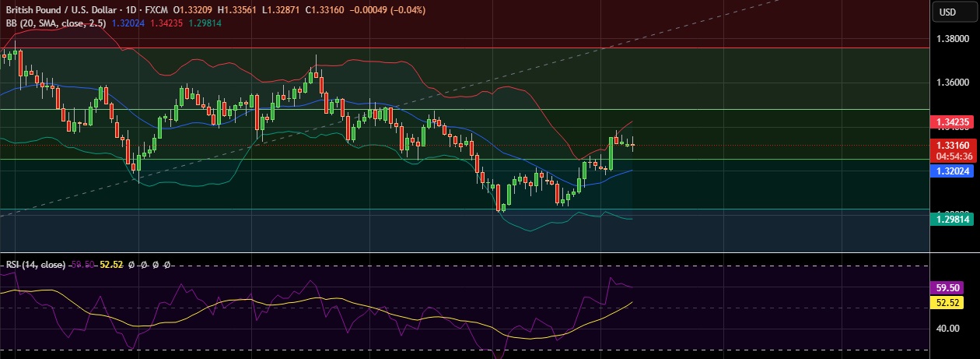Screen dimensions: 980x359
Task: Click the British Pound / U.S. Dollar symbol title
Action: [x=58, y=10]
